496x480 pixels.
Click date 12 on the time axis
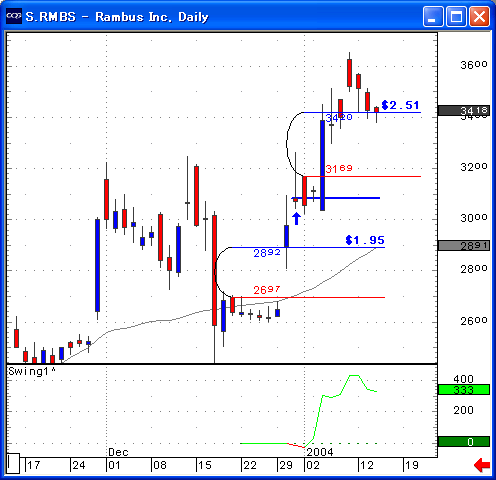click(x=367, y=465)
